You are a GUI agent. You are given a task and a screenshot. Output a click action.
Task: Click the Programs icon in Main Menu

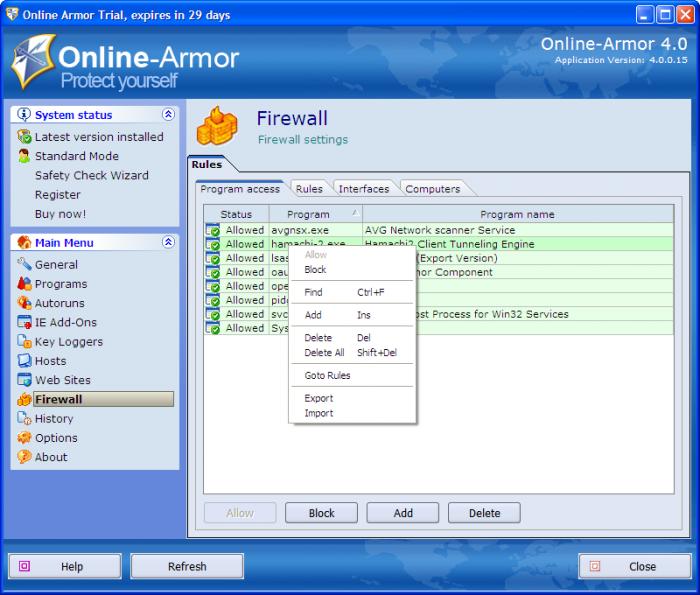[x=24, y=283]
